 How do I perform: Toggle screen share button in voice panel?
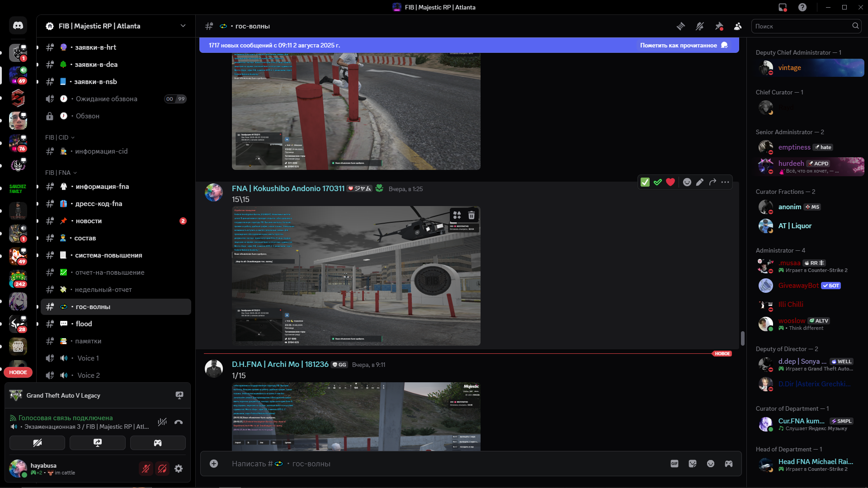click(98, 443)
